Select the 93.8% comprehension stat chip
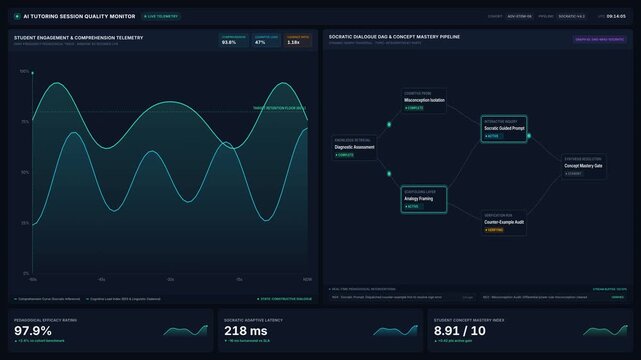The height and width of the screenshot is (360, 641). (234, 40)
